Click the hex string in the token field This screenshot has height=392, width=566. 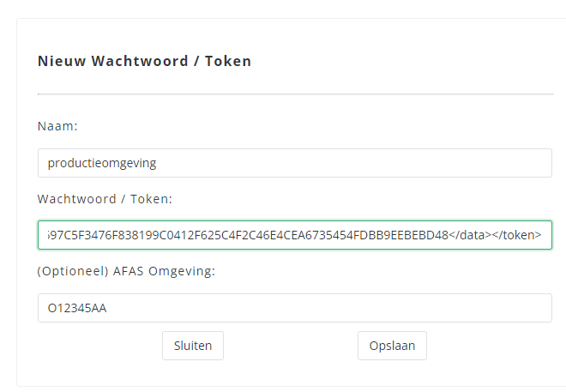click(249, 235)
